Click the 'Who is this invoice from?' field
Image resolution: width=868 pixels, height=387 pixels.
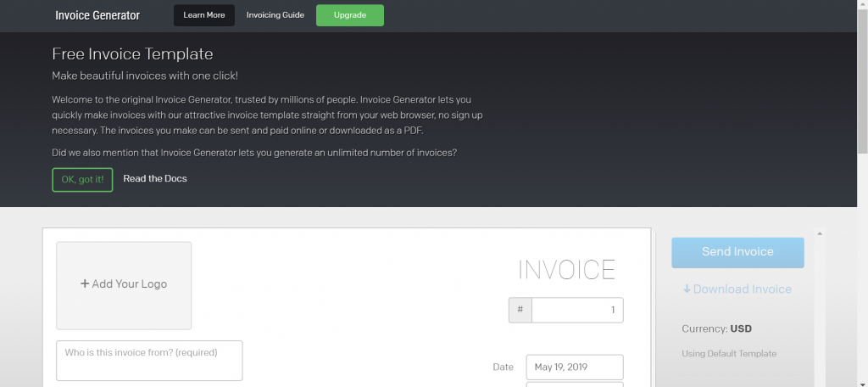tap(149, 361)
